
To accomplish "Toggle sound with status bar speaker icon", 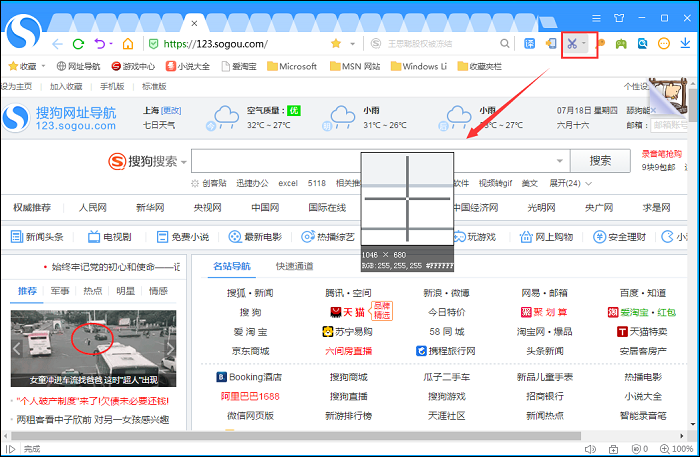I will pos(590,449).
